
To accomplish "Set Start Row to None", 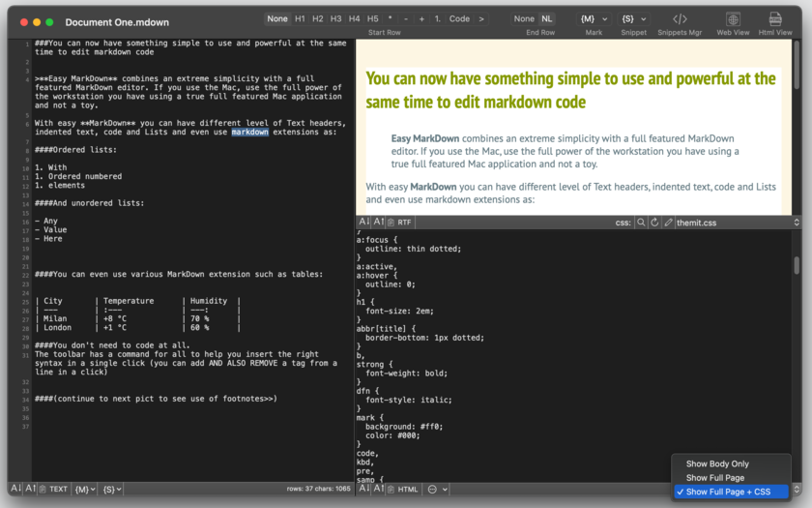I will point(277,18).
